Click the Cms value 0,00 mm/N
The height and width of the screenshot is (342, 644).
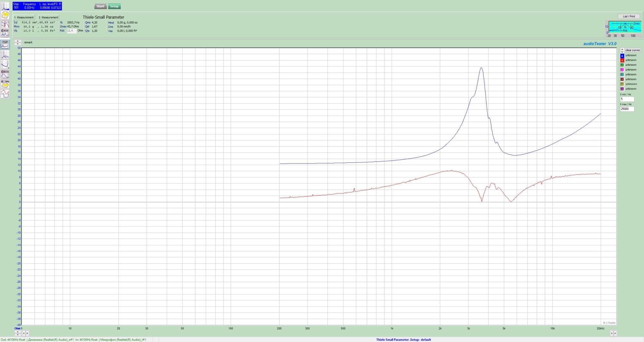coord(124,27)
